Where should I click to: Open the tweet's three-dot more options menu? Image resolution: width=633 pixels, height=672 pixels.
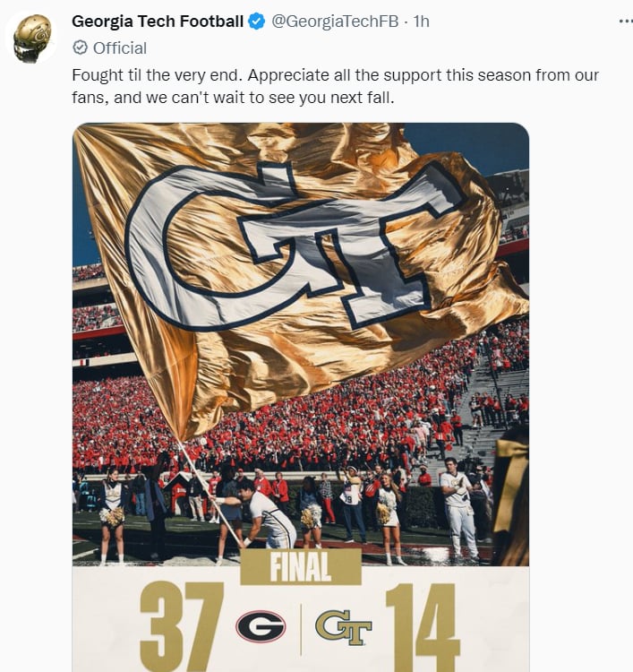point(626,21)
